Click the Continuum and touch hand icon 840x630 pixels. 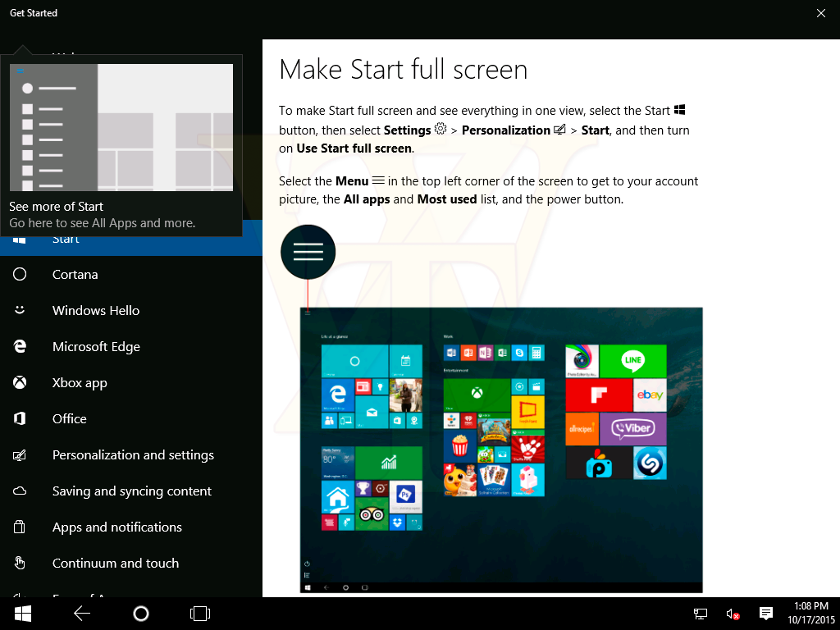point(21,564)
